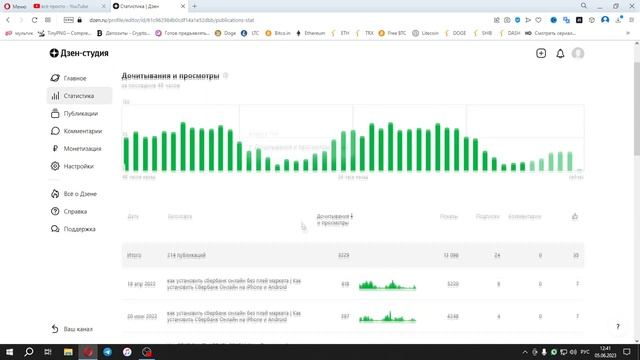Open Windows taskbar search
640x360 pixels.
pos(29,352)
